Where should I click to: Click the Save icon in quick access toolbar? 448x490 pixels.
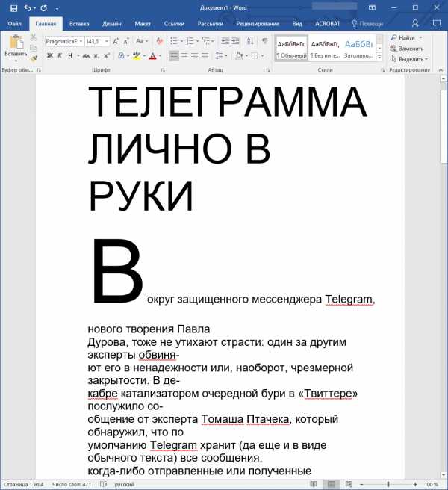click(x=13, y=8)
